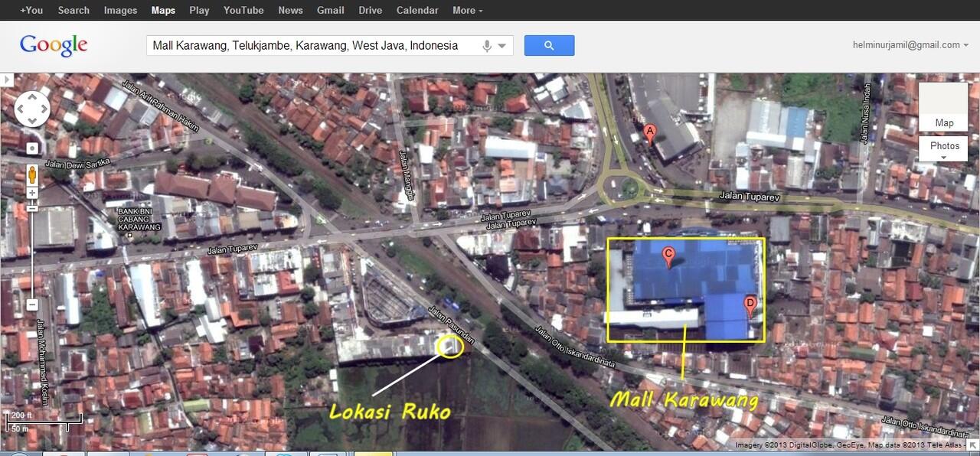Open YouTube in the top bar
The height and width of the screenshot is (456, 980).
243,10
